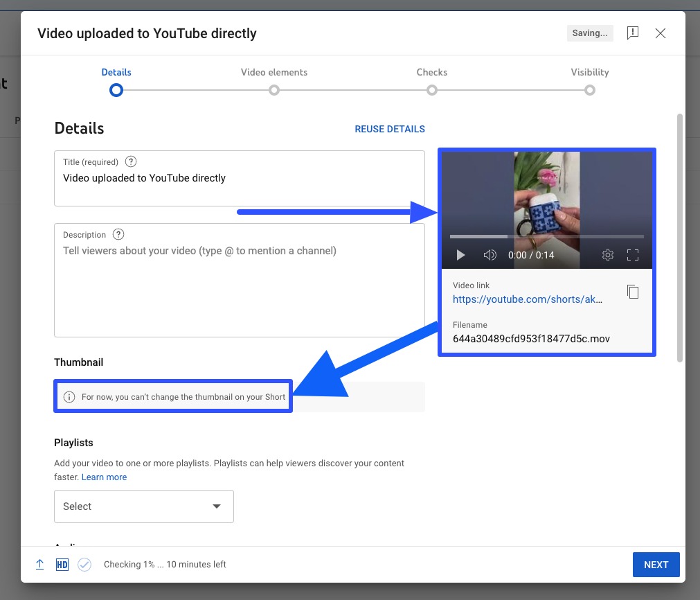700x600 pixels.
Task: Click the HD processing status icon
Action: point(62,565)
